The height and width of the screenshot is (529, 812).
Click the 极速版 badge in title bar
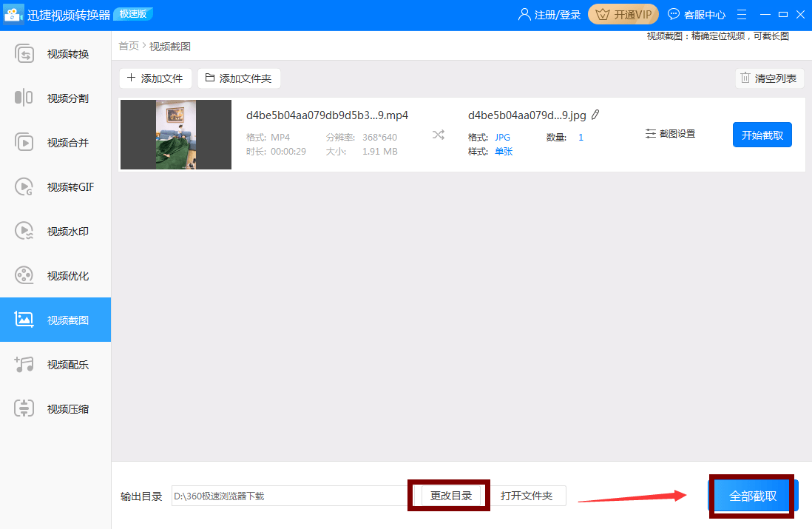pos(133,14)
